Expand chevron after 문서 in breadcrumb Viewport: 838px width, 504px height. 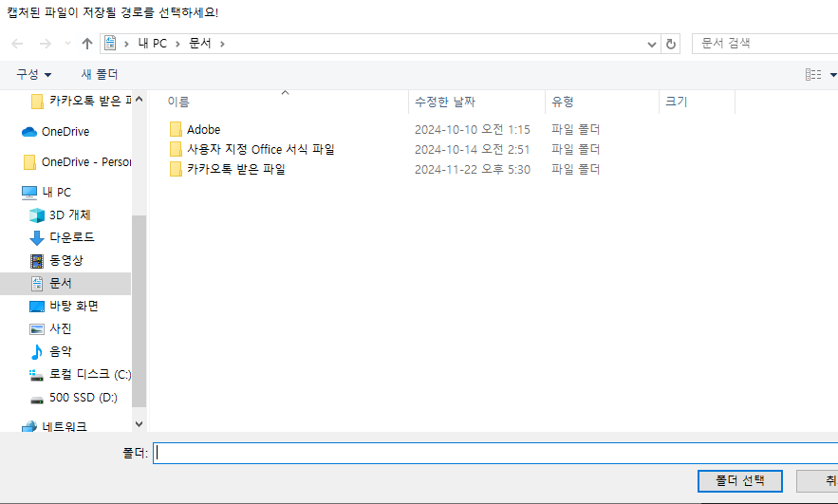[x=222, y=44]
